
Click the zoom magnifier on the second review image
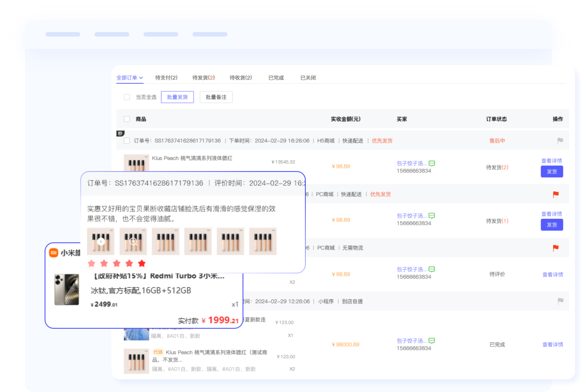pyautogui.click(x=133, y=241)
